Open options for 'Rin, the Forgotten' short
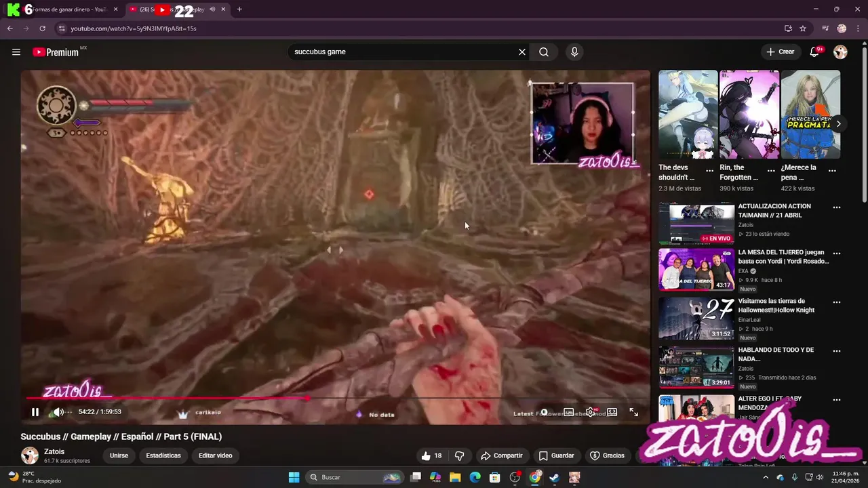The width and height of the screenshot is (868, 488). tap(771, 171)
